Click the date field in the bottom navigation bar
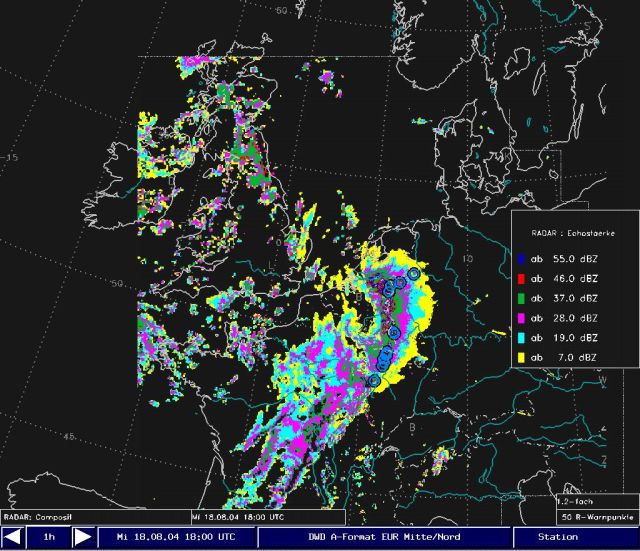 click(x=175, y=538)
